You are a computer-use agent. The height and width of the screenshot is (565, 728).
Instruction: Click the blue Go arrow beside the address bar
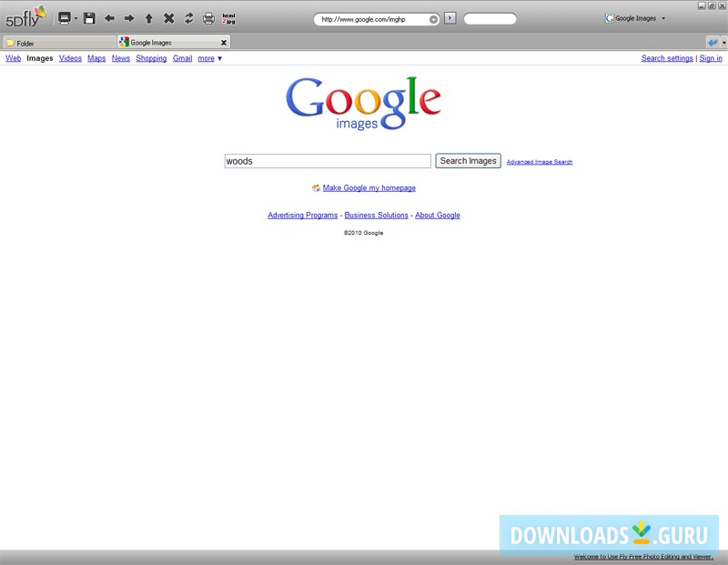coord(449,17)
